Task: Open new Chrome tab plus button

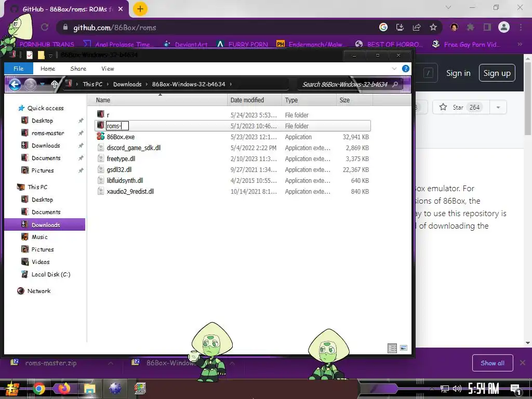Action: 140,9
